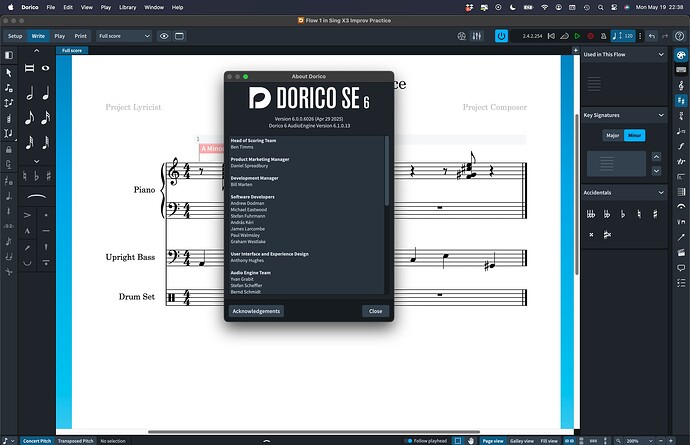This screenshot has width=690, height=445.
Task: Open the Dynamics panel in notations toolbox
Action: (x=681, y=146)
